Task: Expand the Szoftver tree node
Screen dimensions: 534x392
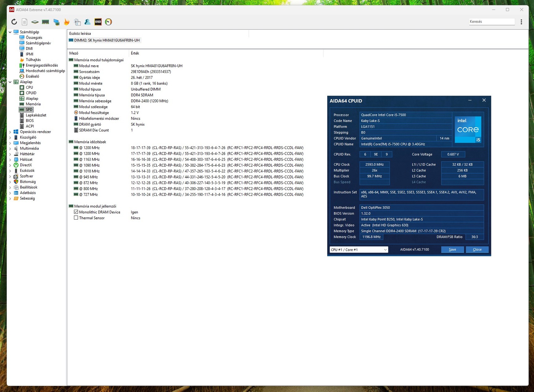Action: click(10, 176)
